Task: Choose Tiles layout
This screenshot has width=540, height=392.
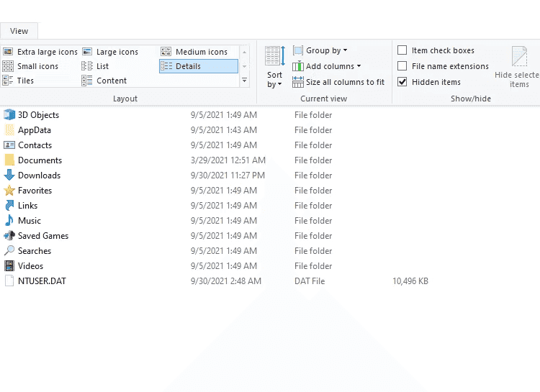Action: click(x=18, y=81)
